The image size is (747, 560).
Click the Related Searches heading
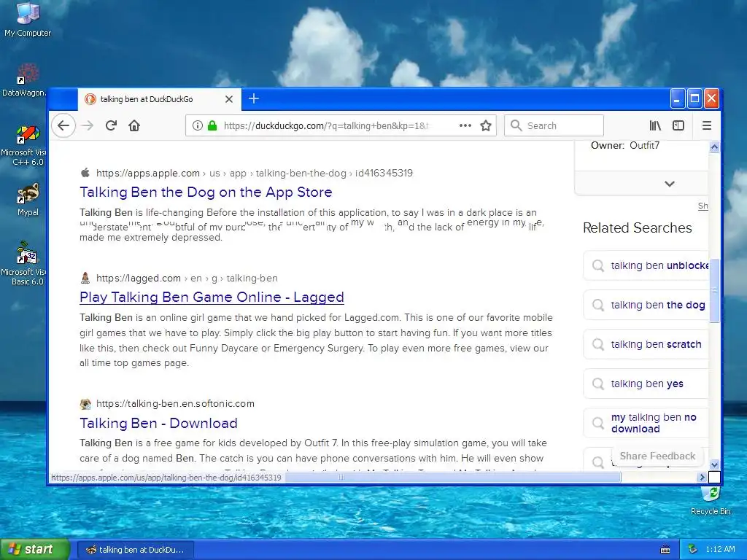point(638,228)
